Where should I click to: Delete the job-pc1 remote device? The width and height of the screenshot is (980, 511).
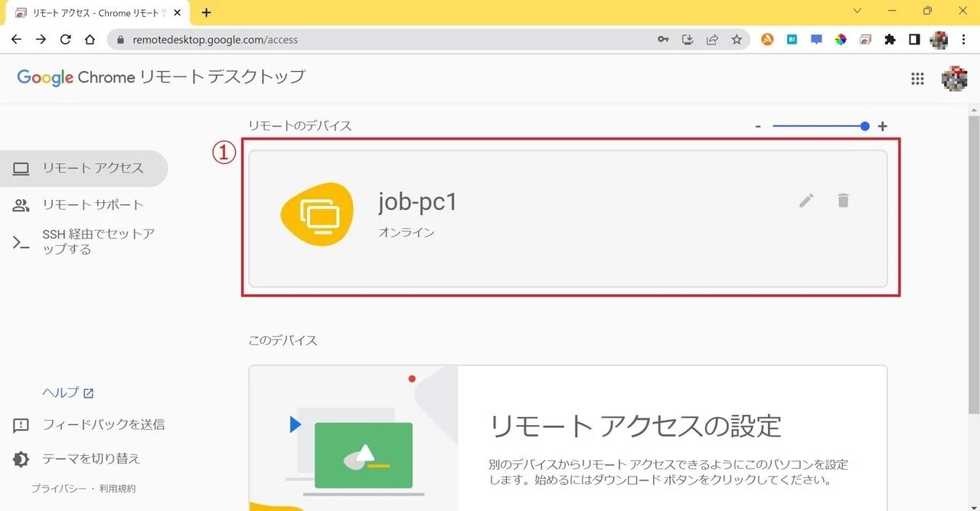[x=843, y=201]
